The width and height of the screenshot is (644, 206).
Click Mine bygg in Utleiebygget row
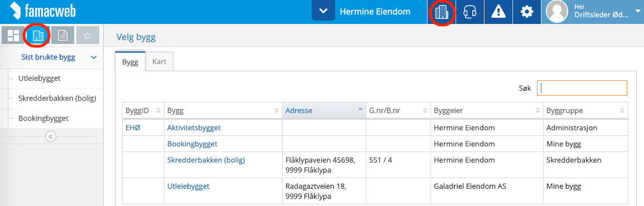pyautogui.click(x=585, y=191)
